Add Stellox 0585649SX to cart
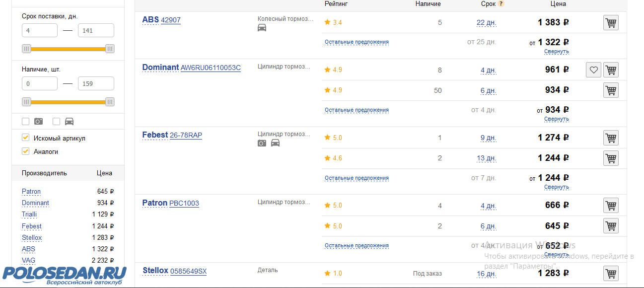 tap(611, 273)
